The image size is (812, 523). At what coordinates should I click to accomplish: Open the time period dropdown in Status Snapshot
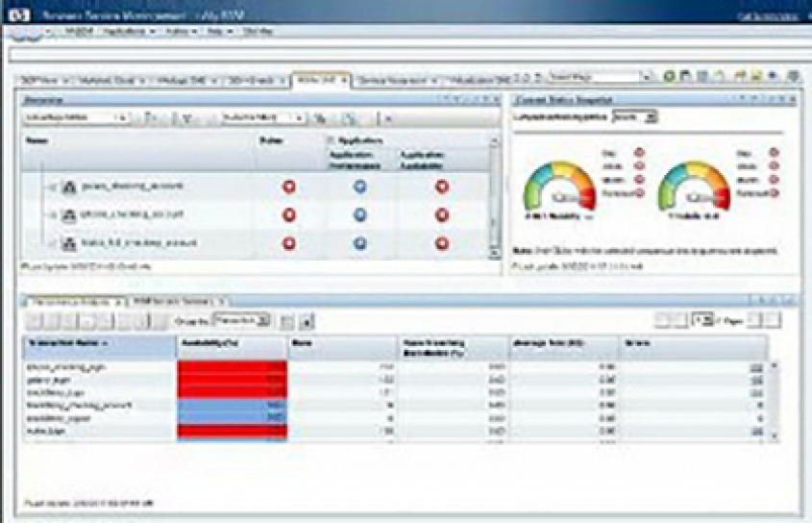634,117
